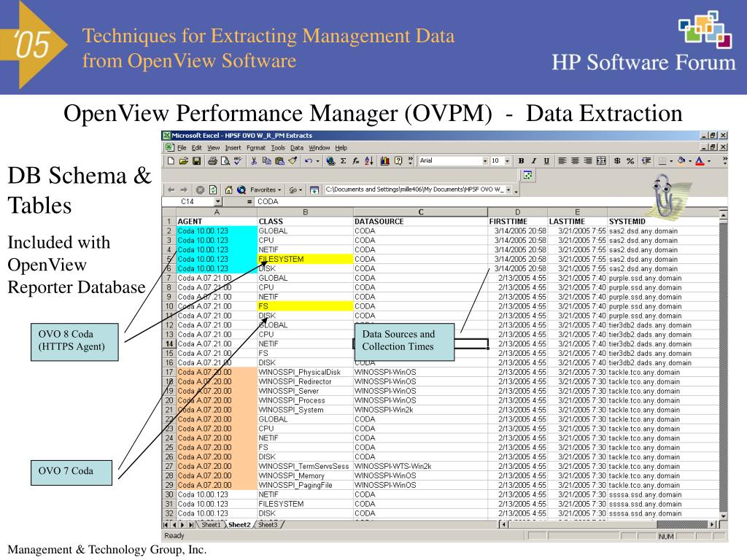Click the last-sheet tab scroll button
This screenshot has width=747, height=560.
tap(191, 525)
